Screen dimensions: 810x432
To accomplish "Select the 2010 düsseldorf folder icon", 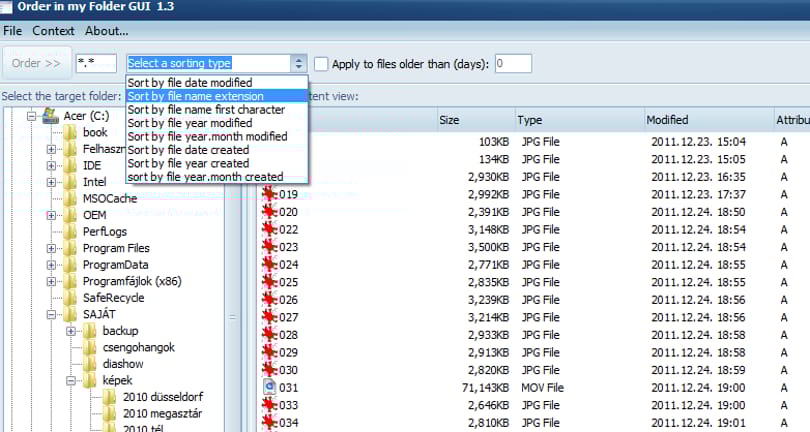I will (109, 397).
